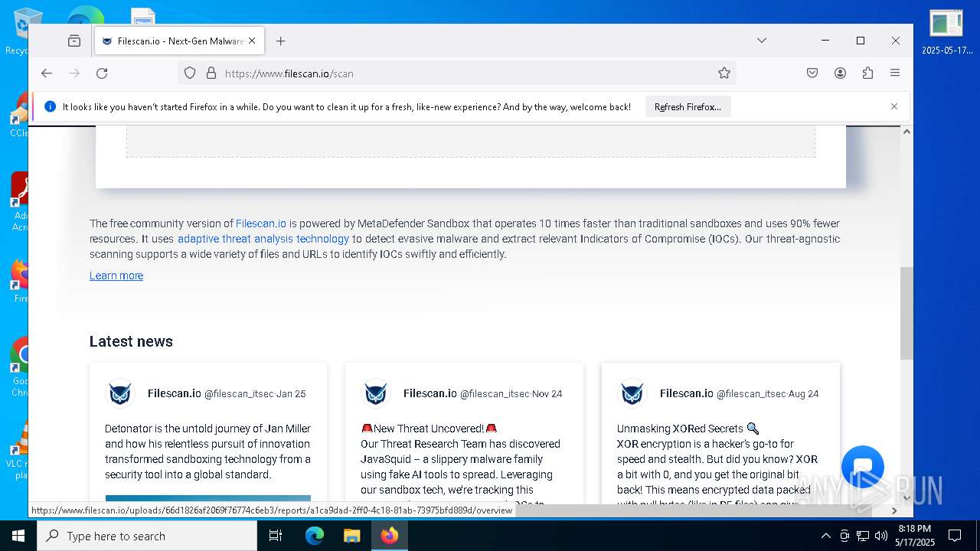Open a new tab with the plus icon

tap(280, 41)
